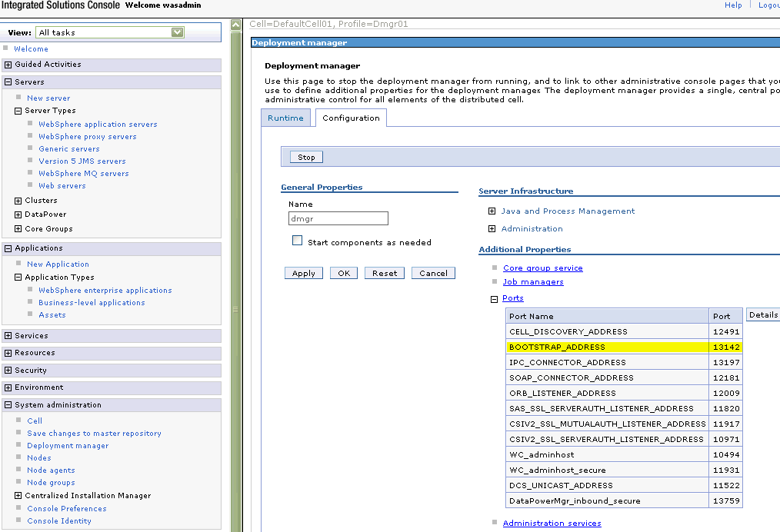780x532 pixels.
Task: Select the Configuration tab
Action: [x=351, y=118]
